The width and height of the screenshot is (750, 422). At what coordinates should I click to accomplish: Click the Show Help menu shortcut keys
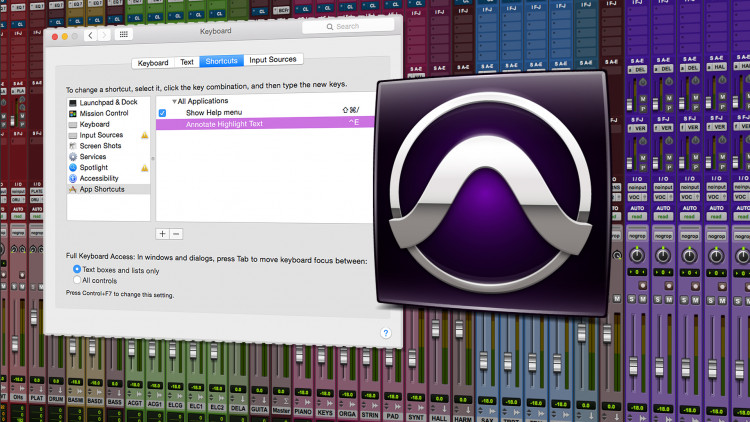point(351,110)
